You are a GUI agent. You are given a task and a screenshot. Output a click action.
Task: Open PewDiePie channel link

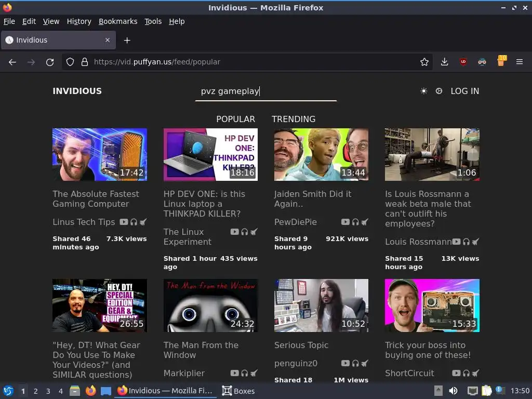click(x=296, y=222)
